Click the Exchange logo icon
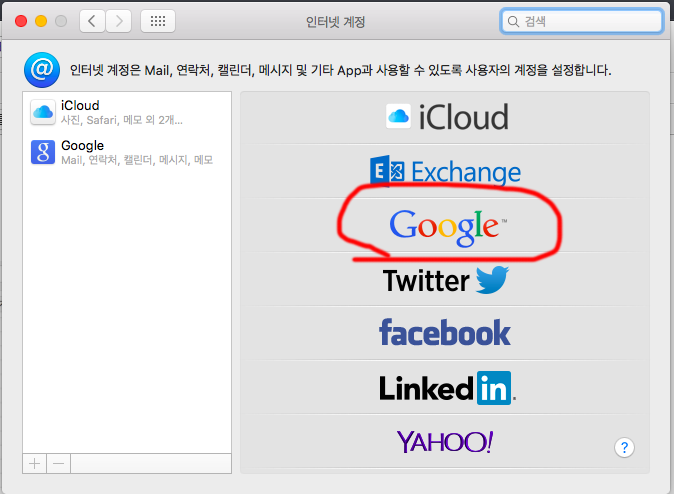 point(387,171)
